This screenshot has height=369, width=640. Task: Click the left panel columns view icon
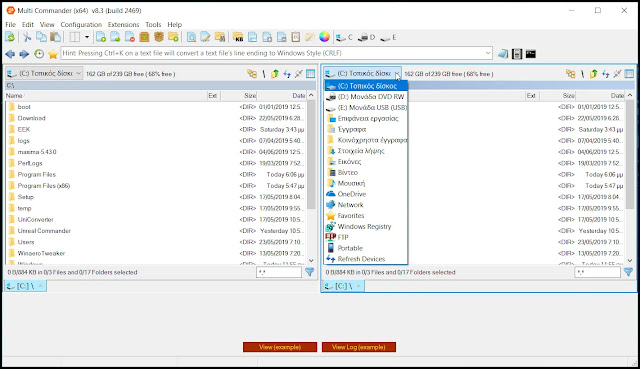point(311,73)
